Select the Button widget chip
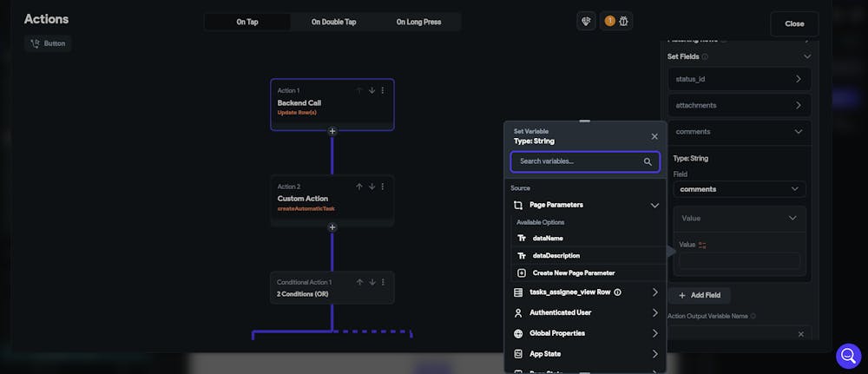The image size is (868, 374). (48, 43)
